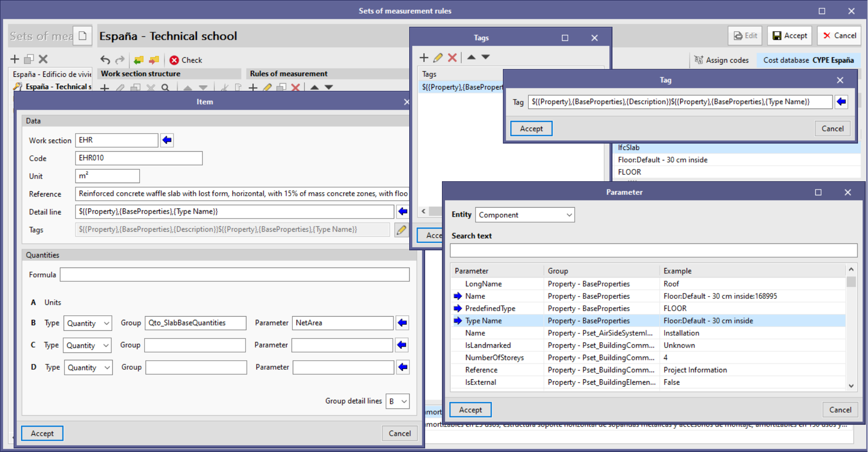Move tag down with the down arrow in Tags window
The width and height of the screenshot is (868, 452).
click(486, 57)
